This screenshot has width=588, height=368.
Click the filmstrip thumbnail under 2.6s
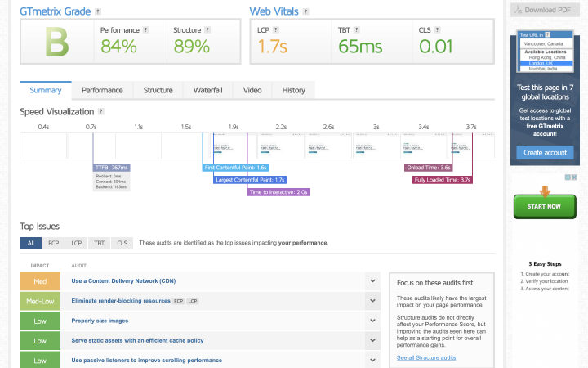[x=328, y=146]
